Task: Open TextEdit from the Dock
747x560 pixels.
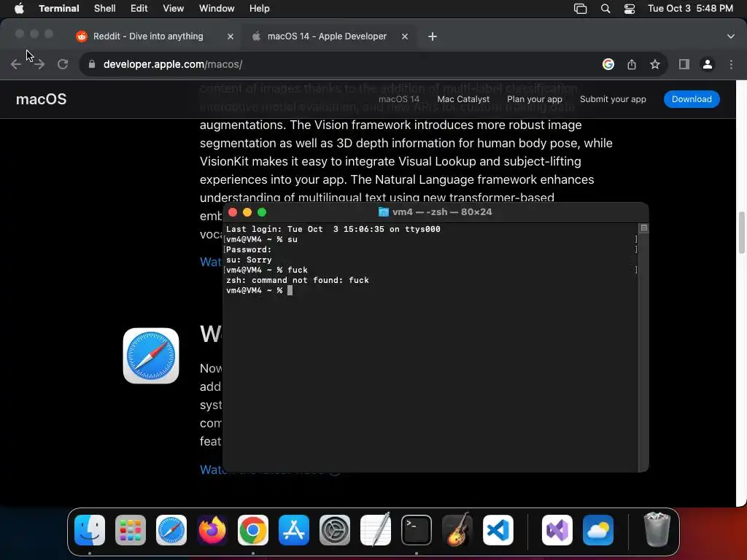Action: pyautogui.click(x=376, y=530)
